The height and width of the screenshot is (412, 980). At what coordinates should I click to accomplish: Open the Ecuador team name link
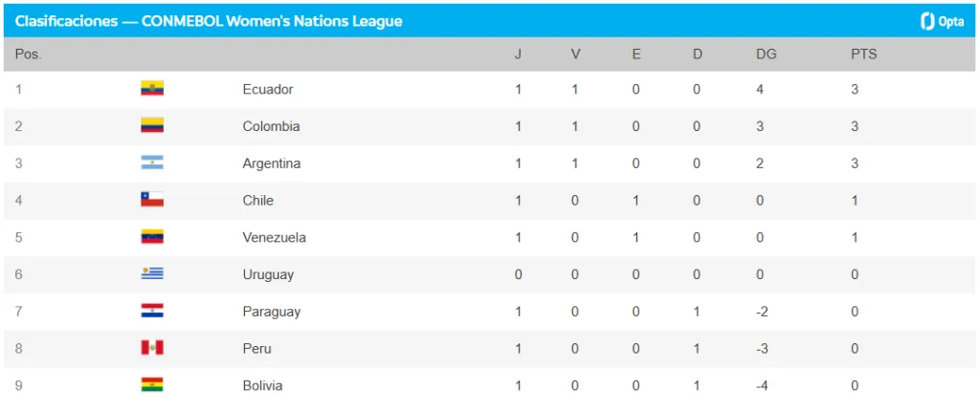268,89
